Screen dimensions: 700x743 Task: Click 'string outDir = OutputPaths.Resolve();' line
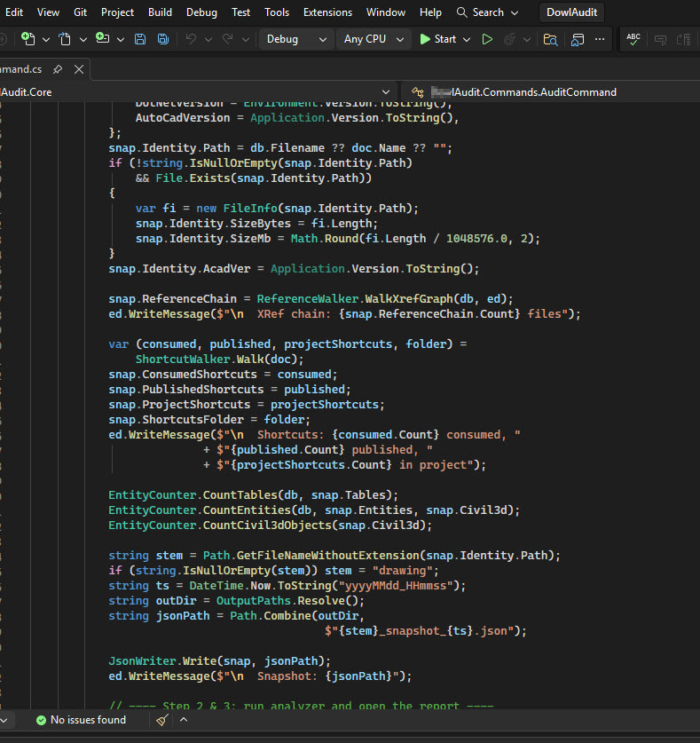tap(236, 600)
